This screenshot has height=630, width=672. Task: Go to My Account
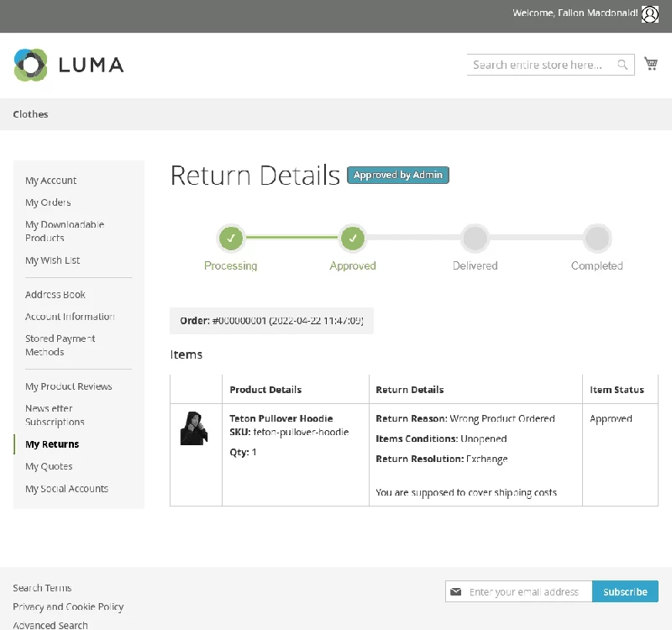click(x=50, y=181)
